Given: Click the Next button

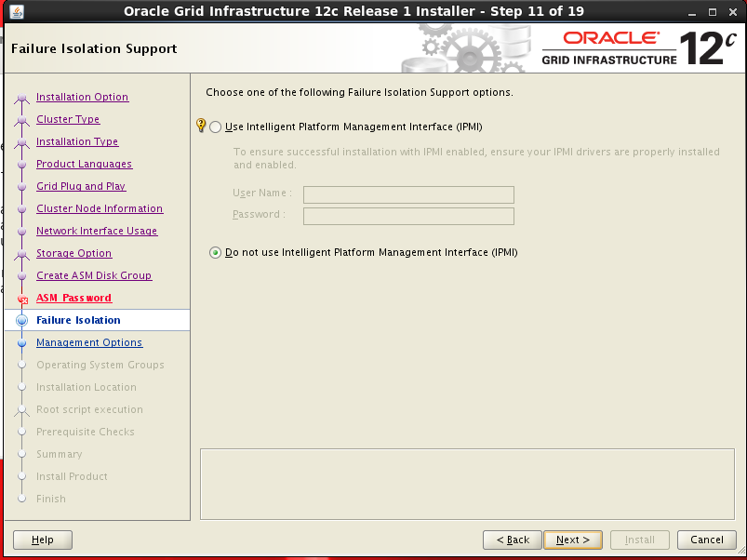Looking at the screenshot, I should click(x=573, y=540).
